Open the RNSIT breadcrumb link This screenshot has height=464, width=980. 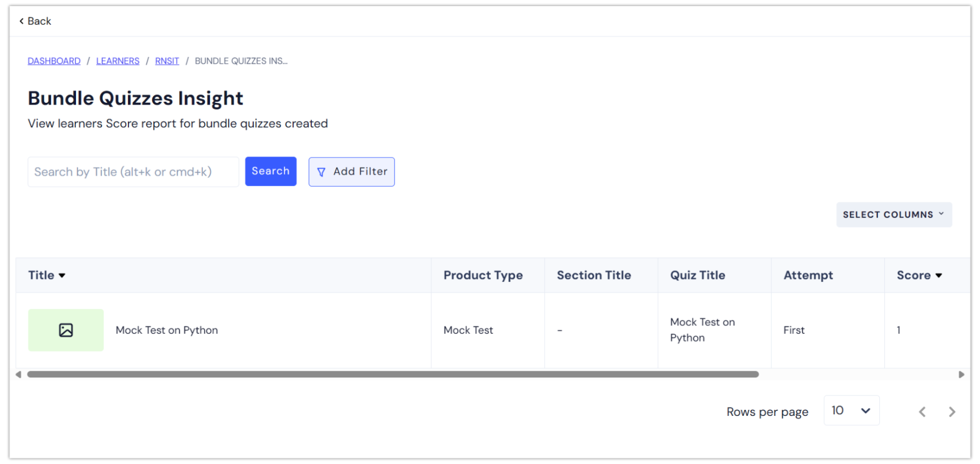pos(167,61)
